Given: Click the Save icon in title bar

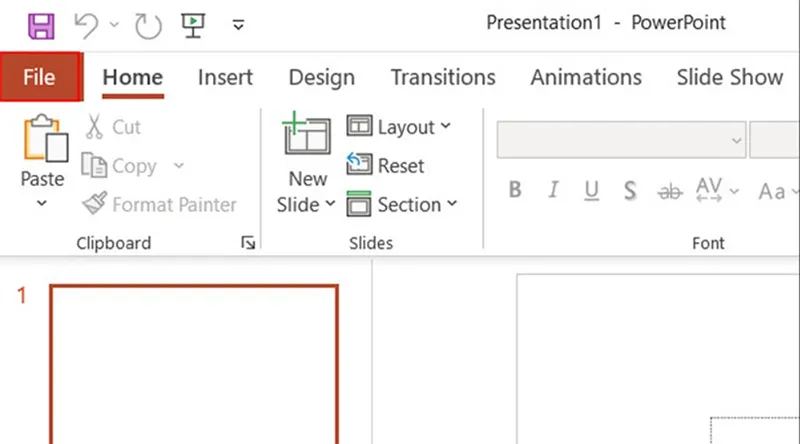Looking at the screenshot, I should pos(42,25).
